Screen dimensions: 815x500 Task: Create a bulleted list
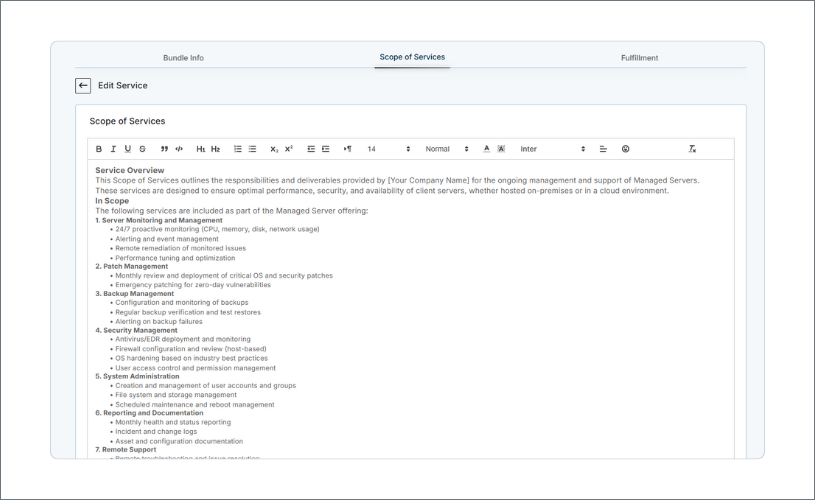pyautogui.click(x=252, y=149)
